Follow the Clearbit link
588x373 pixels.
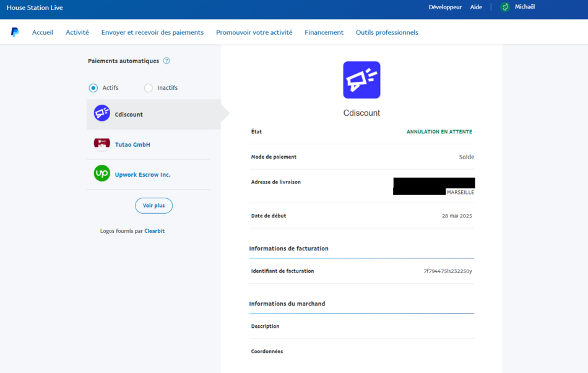(x=155, y=231)
